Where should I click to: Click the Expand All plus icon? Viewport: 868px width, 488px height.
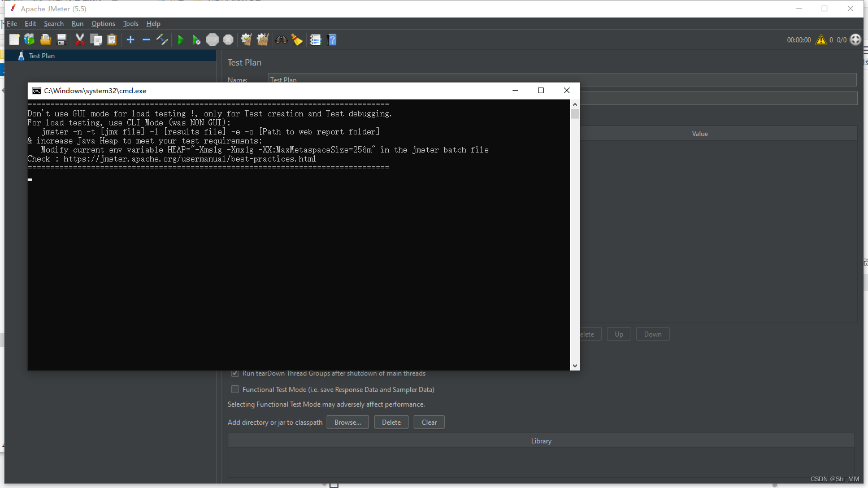(131, 40)
